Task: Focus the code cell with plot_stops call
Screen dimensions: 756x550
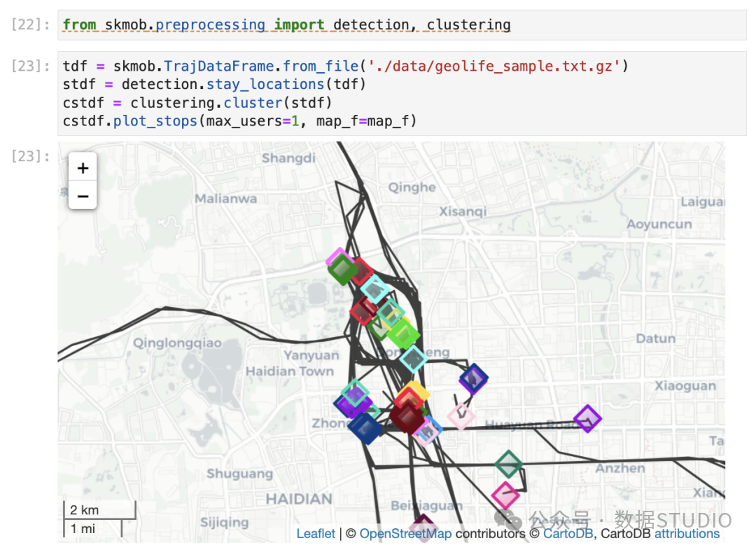Action: click(402, 93)
